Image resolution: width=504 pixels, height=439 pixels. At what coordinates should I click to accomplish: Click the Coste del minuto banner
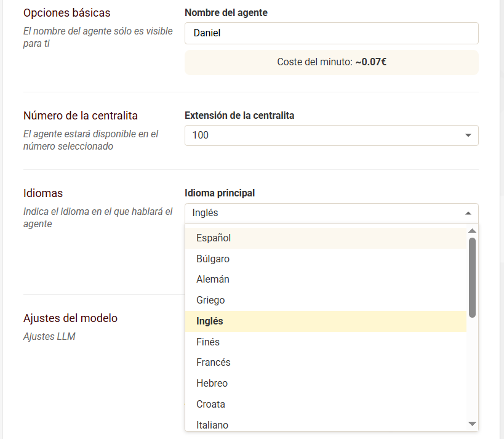[331, 62]
